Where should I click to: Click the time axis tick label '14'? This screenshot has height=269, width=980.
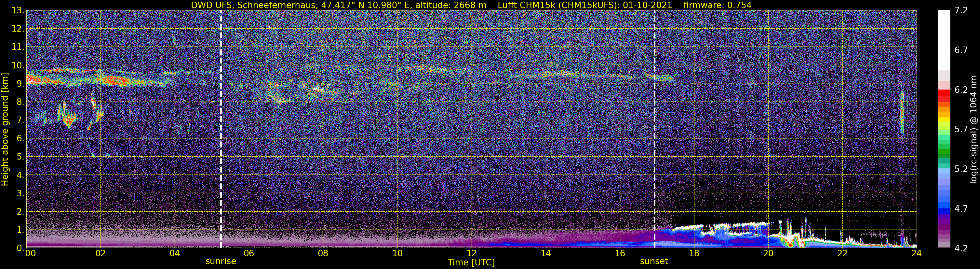tap(545, 254)
